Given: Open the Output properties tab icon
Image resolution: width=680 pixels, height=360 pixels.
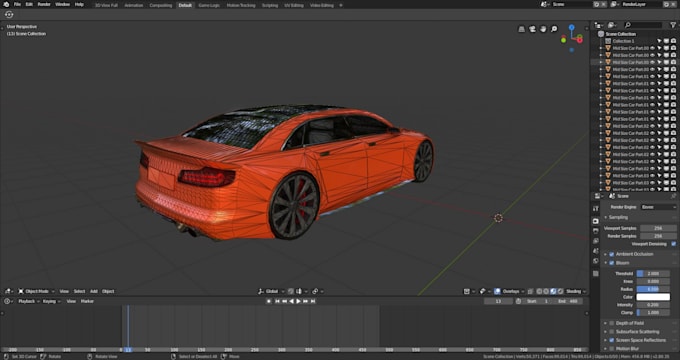Looking at the screenshot, I should [596, 231].
